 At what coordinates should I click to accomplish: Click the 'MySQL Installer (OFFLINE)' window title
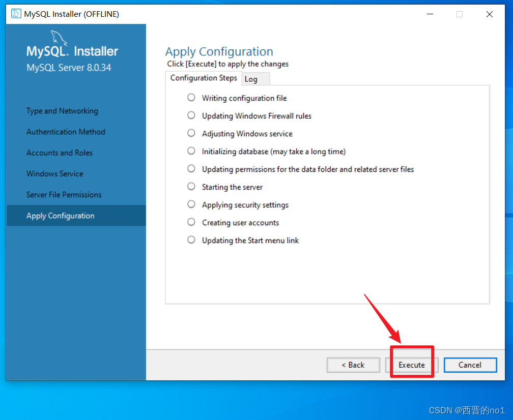pyautogui.click(x=72, y=14)
